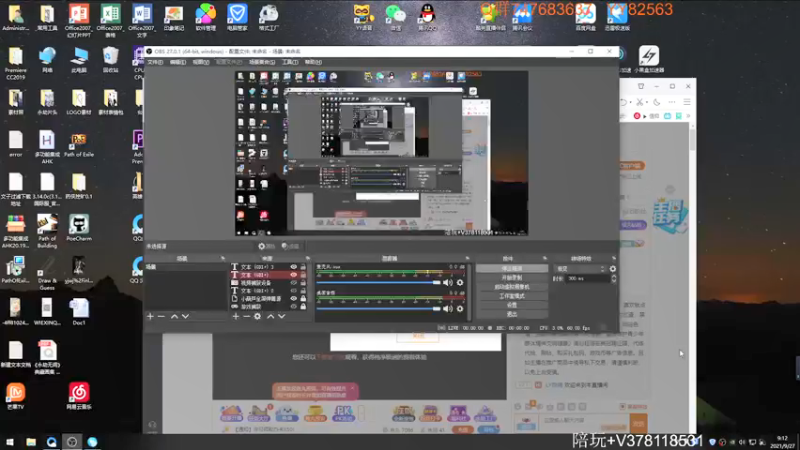This screenshot has width=800, height=450.
Task: Click the 退出 exit button in controls
Action: pyautogui.click(x=512, y=314)
